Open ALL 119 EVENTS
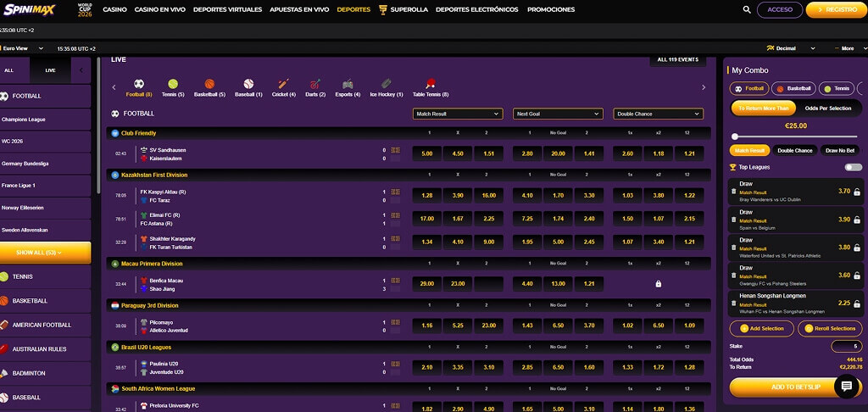This screenshot has height=412, width=868. (677, 60)
